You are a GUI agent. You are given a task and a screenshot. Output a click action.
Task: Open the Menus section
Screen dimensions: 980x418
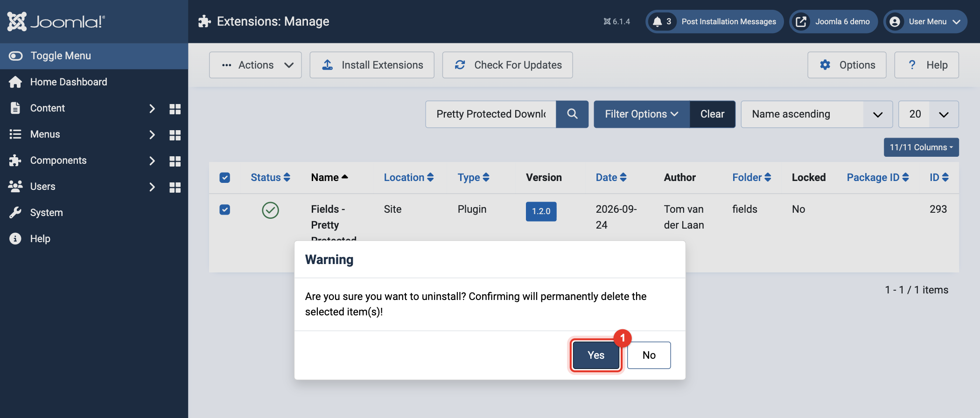click(x=45, y=134)
